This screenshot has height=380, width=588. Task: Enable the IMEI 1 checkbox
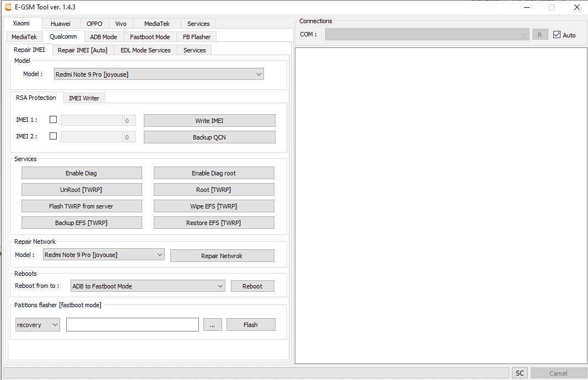point(53,120)
